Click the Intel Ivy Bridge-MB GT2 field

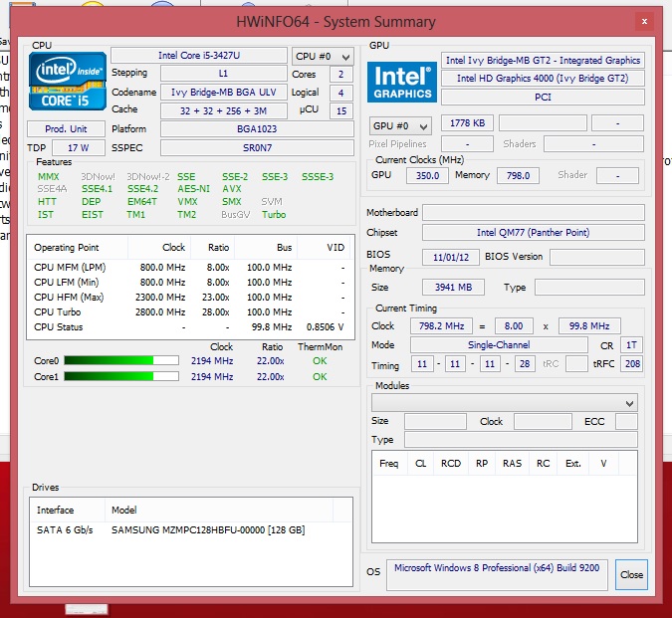543,61
